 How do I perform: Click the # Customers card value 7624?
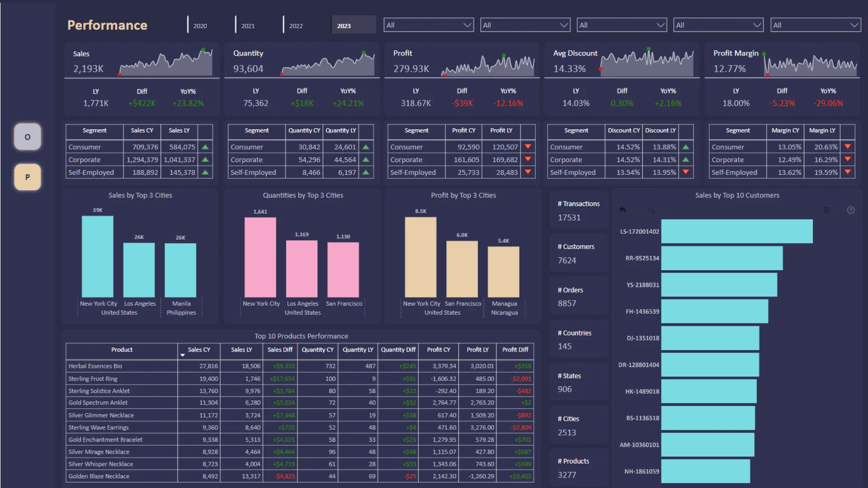[x=567, y=260]
